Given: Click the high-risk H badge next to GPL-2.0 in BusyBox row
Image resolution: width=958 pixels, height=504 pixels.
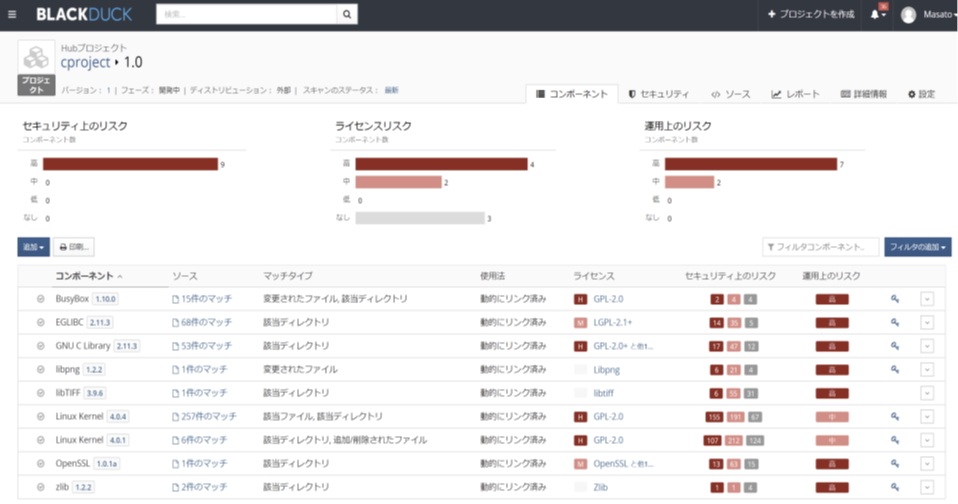Looking at the screenshot, I should 580,299.
